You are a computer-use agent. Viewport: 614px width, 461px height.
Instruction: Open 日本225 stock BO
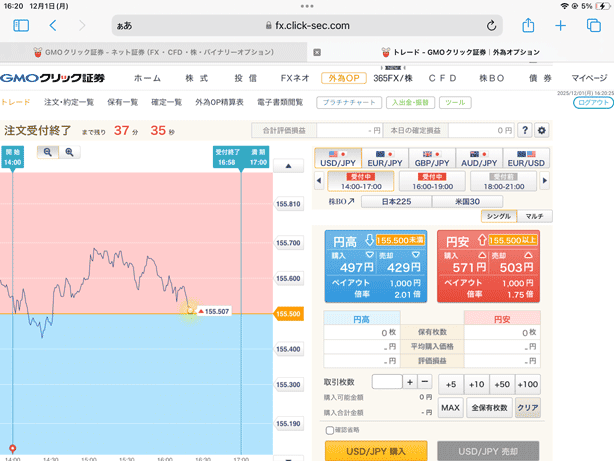click(x=396, y=202)
